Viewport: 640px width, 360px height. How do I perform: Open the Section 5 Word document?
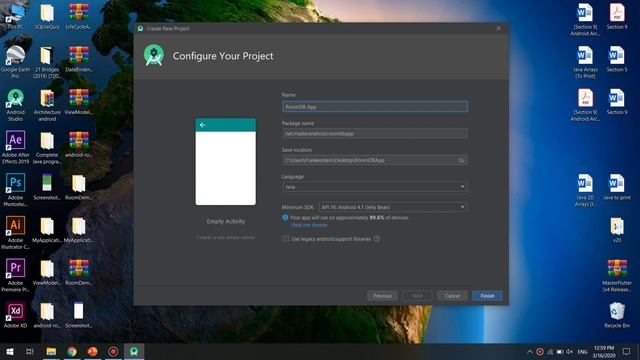pyautogui.click(x=617, y=59)
